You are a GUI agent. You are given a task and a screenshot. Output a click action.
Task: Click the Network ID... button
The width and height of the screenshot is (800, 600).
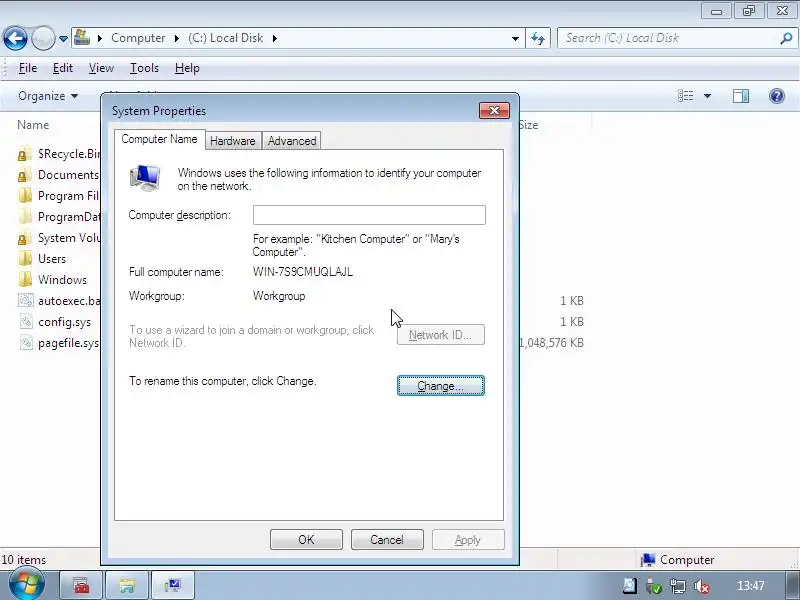click(441, 335)
